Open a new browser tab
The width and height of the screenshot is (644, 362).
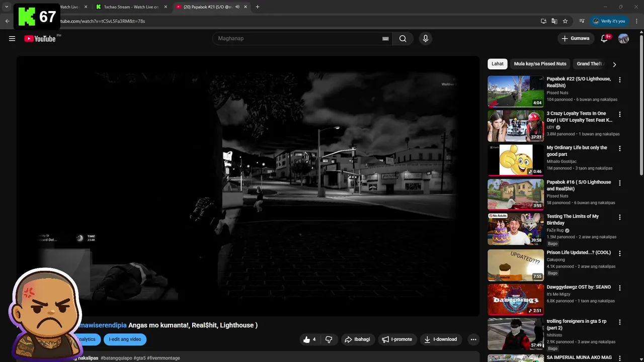point(258,7)
